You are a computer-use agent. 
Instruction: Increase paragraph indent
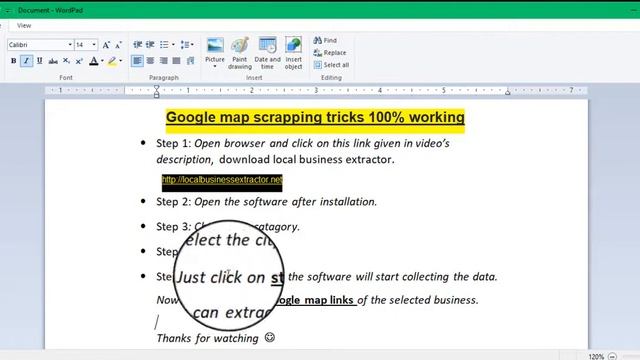click(150, 44)
